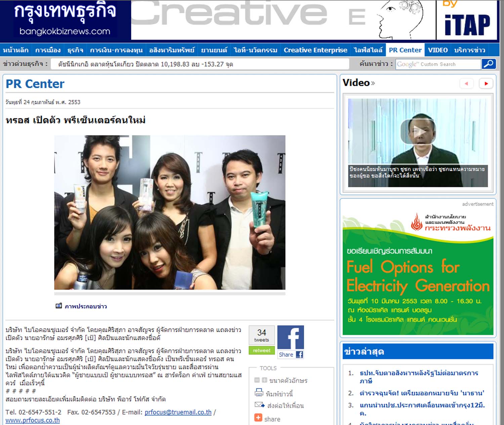Open the ยานยนต์ tab

tap(214, 50)
